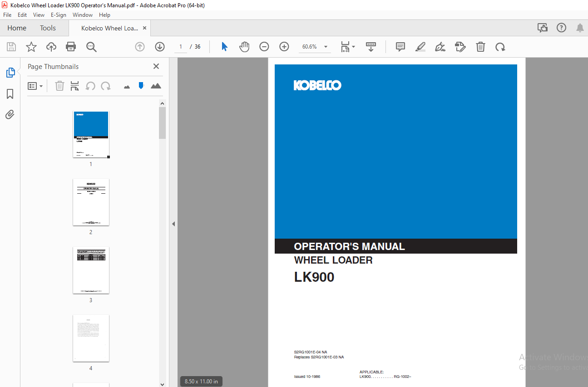Toggle scrolling mode tool
Viewport: 588px width, 387px height.
(x=371, y=47)
